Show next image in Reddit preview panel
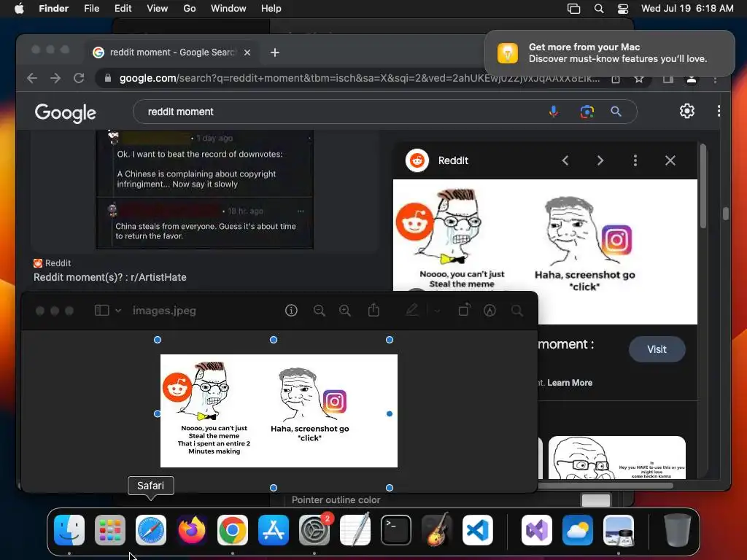This screenshot has width=747, height=560. pos(600,160)
